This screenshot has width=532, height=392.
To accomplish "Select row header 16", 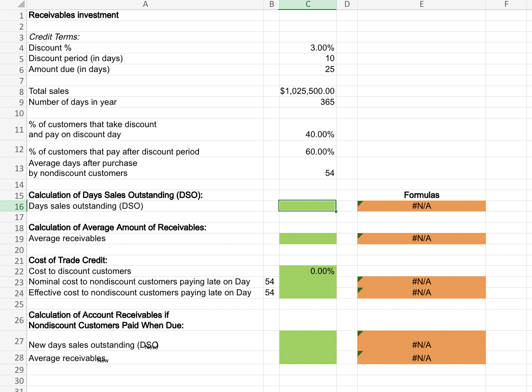I will [19, 206].
